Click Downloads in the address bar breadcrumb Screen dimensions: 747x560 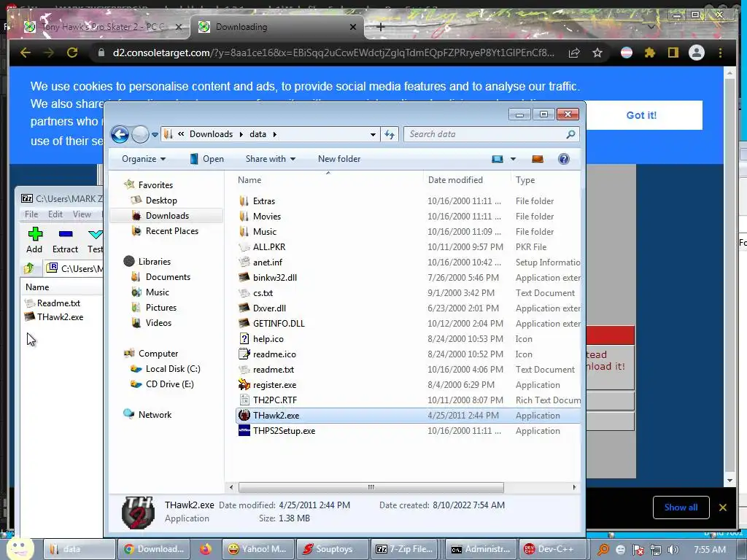pos(211,134)
